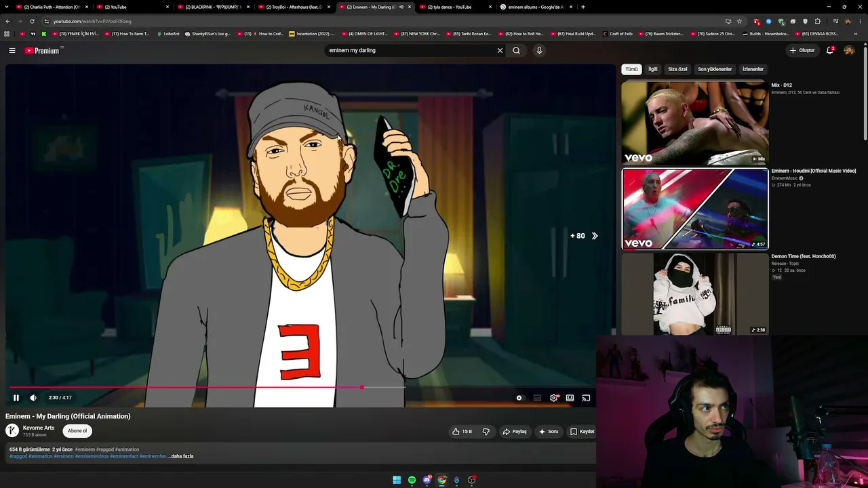Clear the search box text
This screenshot has width=868, height=488.
500,50
